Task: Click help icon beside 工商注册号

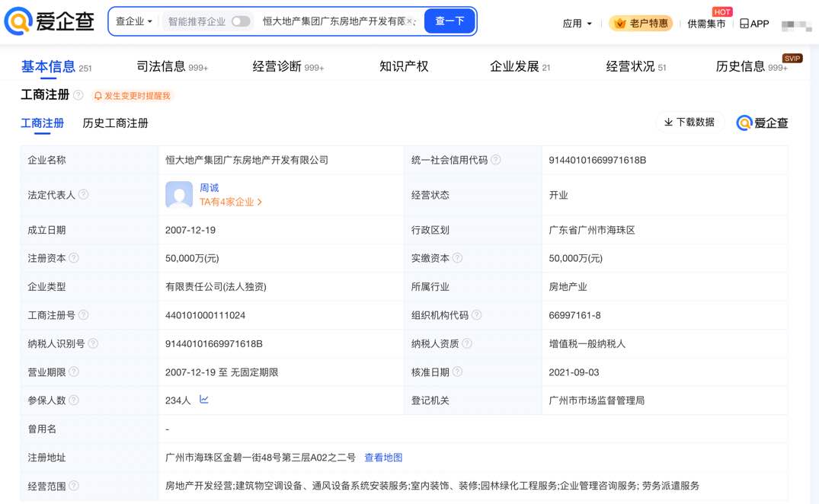Action: click(83, 314)
